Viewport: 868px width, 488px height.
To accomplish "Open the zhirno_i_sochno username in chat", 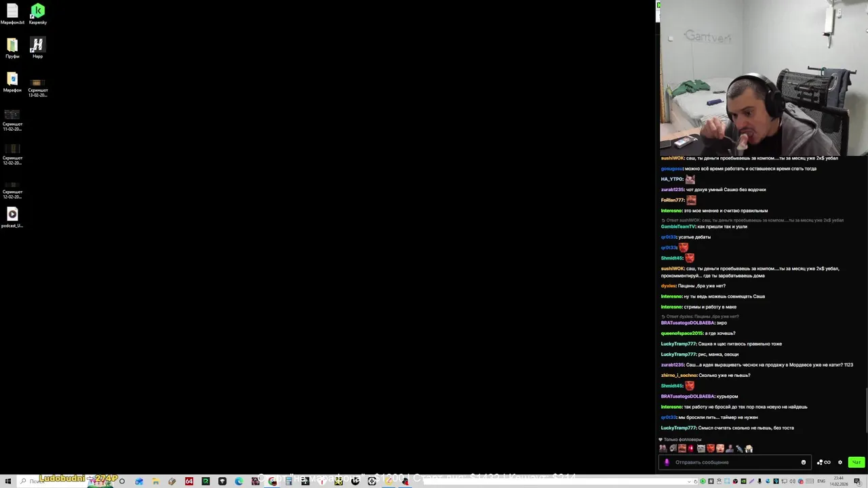I will click(679, 375).
